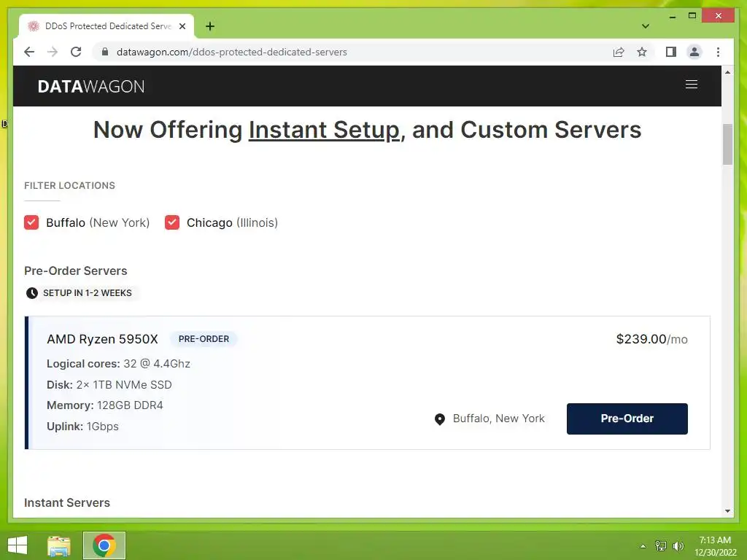Uncheck the Buffalo (New York) filter

[31, 222]
